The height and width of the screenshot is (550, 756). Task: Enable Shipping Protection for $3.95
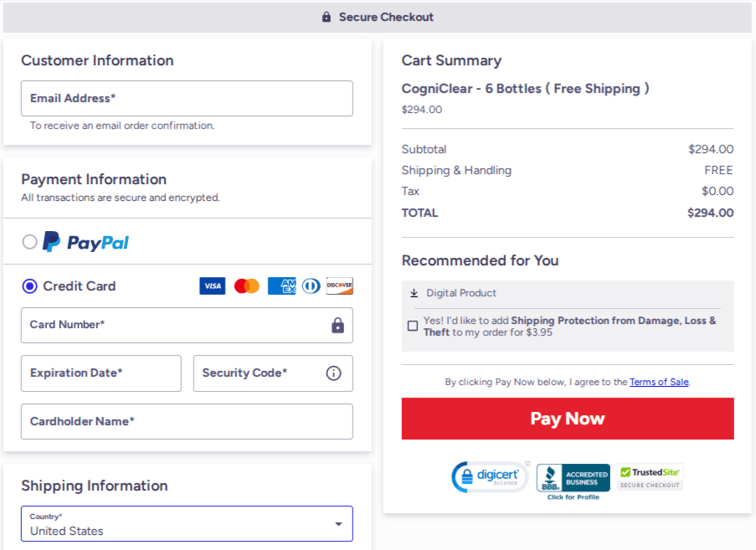tap(412, 325)
